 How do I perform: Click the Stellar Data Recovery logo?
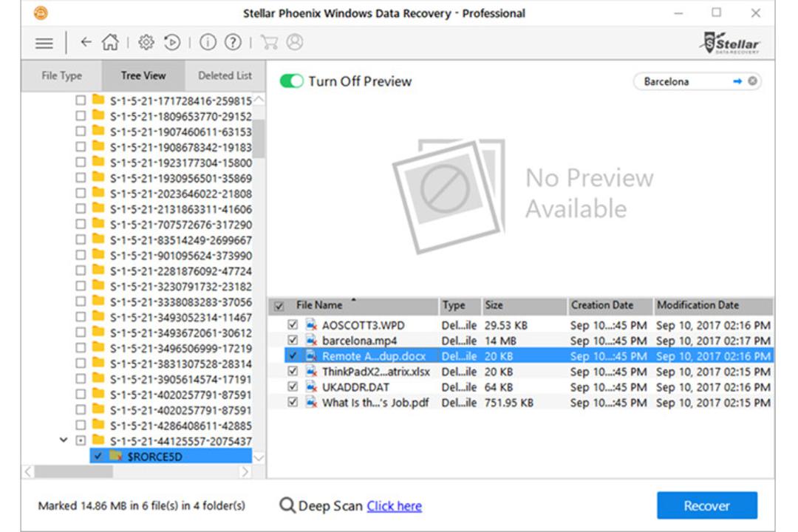729,43
